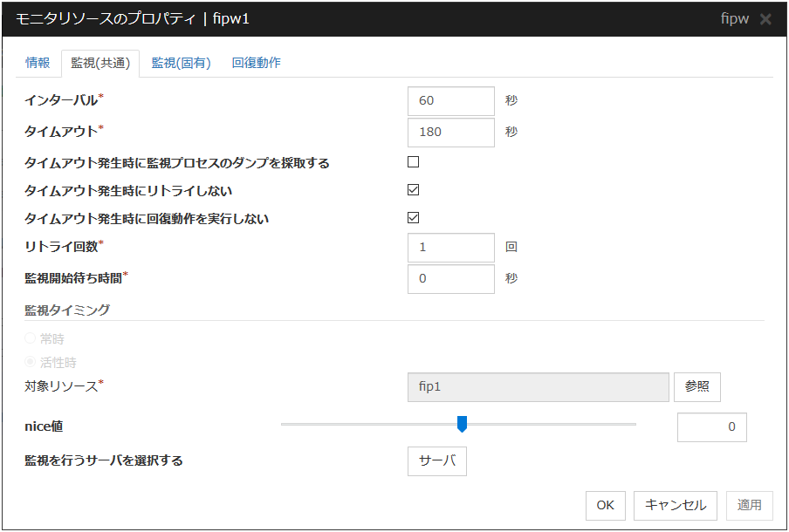Click the 対象リソース field showing fip1
The image size is (789, 532).
coord(538,386)
